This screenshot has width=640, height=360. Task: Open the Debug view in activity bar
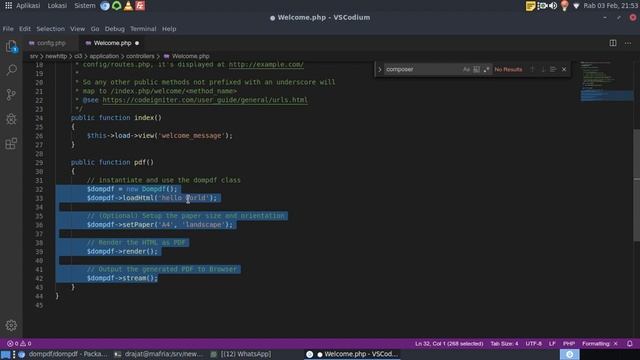pos(11,119)
